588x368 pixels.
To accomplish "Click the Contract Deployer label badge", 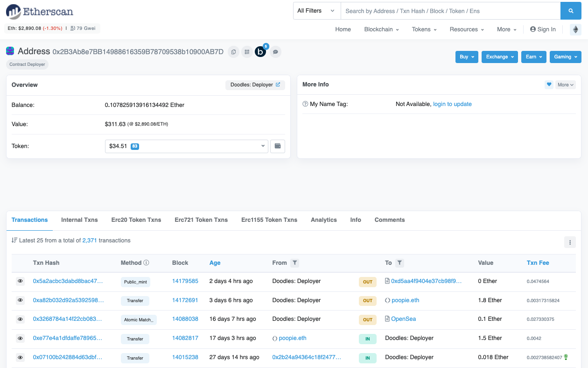I will (28, 64).
